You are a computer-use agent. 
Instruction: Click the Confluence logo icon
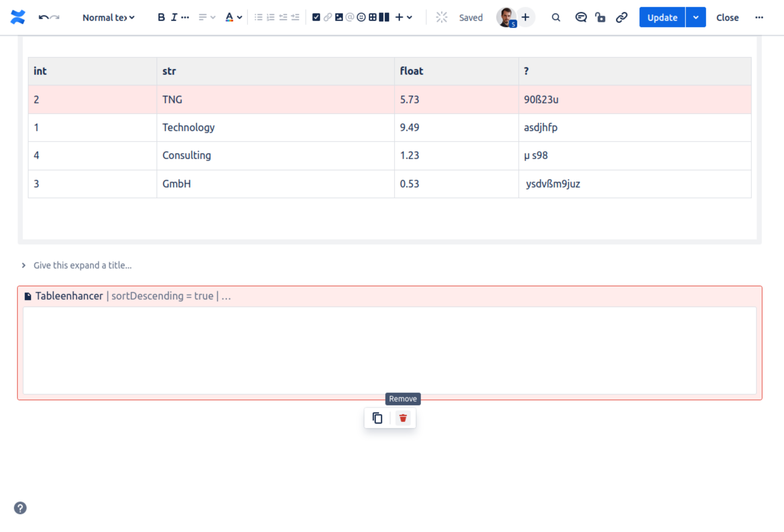17,17
